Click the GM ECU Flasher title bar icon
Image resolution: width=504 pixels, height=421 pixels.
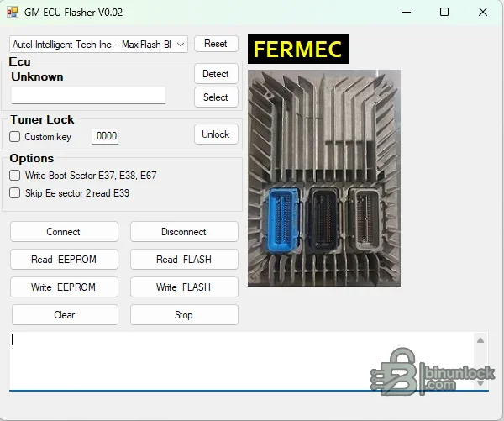(13, 13)
